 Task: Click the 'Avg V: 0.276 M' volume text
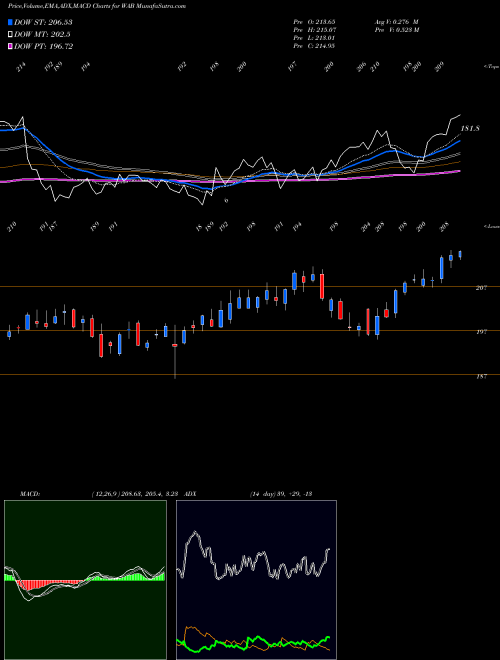tap(396, 22)
